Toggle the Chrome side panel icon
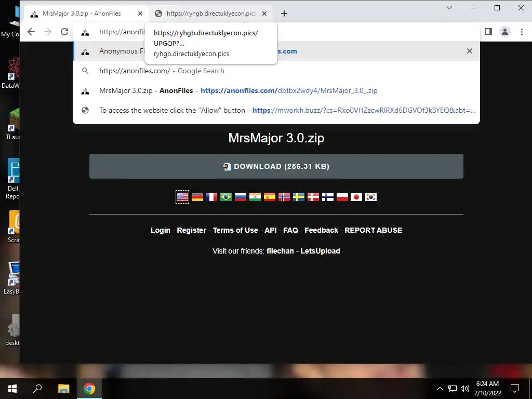The width and height of the screenshot is (532, 399). [488, 32]
